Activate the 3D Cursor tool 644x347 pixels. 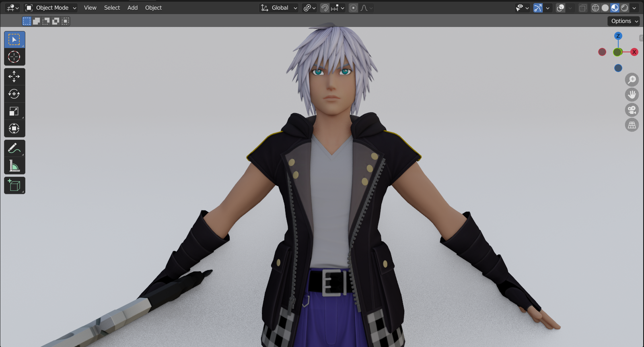(14, 57)
